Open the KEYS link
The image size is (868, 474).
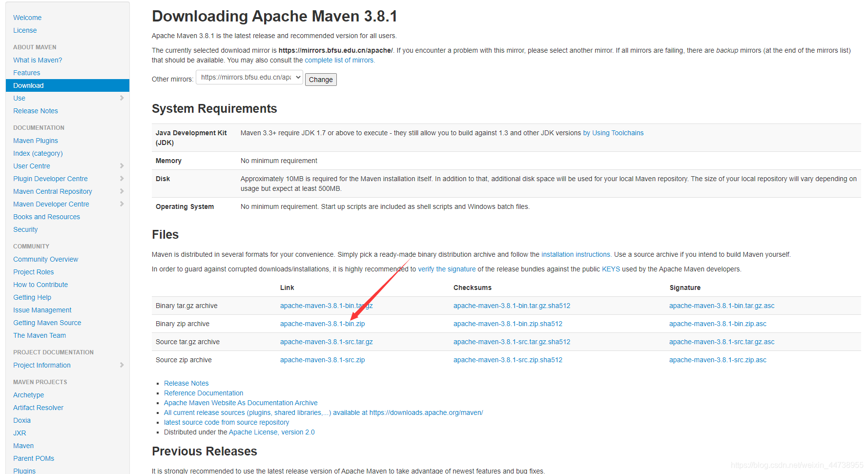pyautogui.click(x=611, y=269)
